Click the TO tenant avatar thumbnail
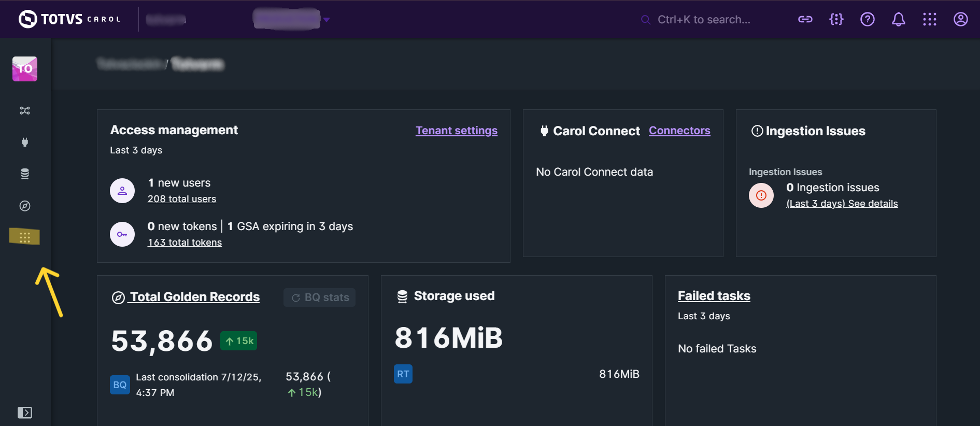980x426 pixels. 25,69
